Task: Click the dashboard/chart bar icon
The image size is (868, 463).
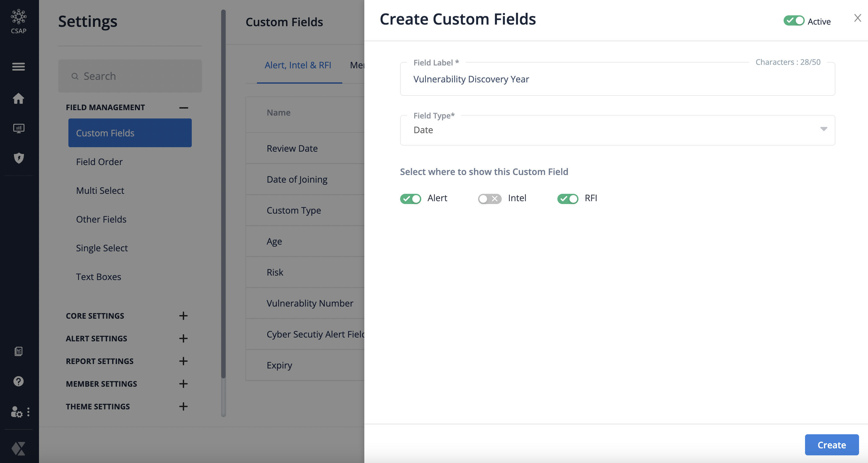Action: point(19,128)
